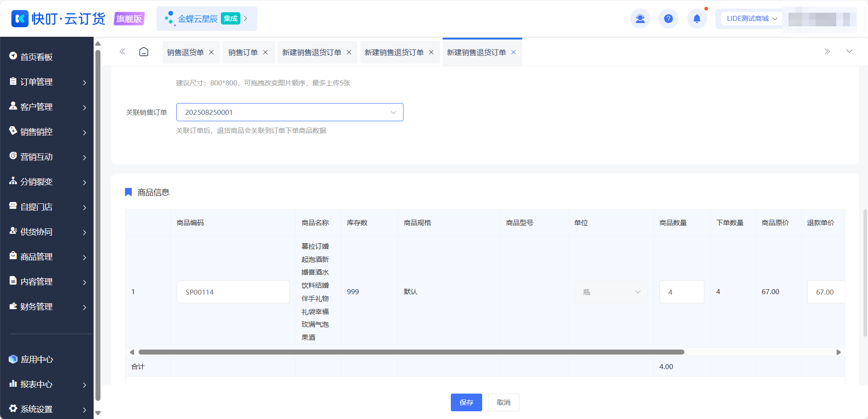Open the notification bell icon
Screen dimensions: 868x419
coord(697,19)
